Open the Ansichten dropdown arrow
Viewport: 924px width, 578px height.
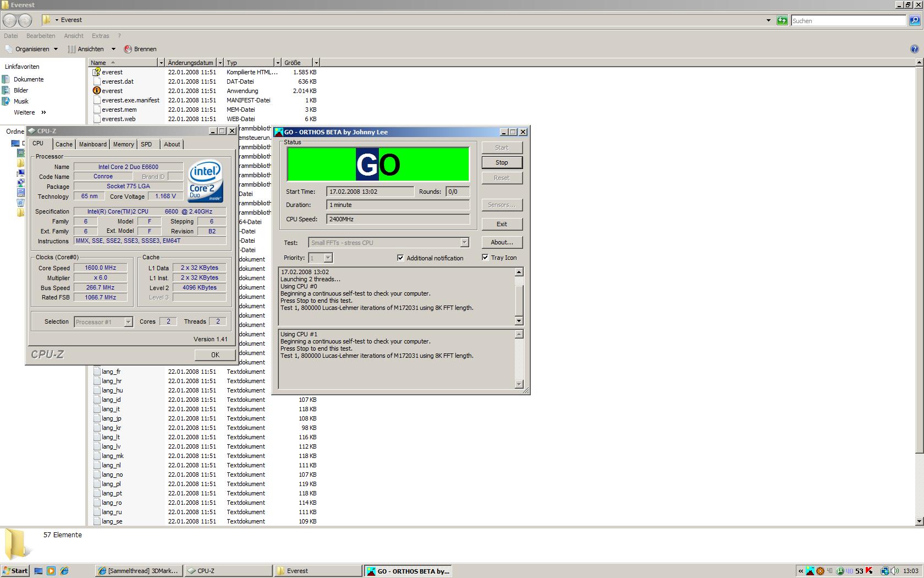pos(113,49)
